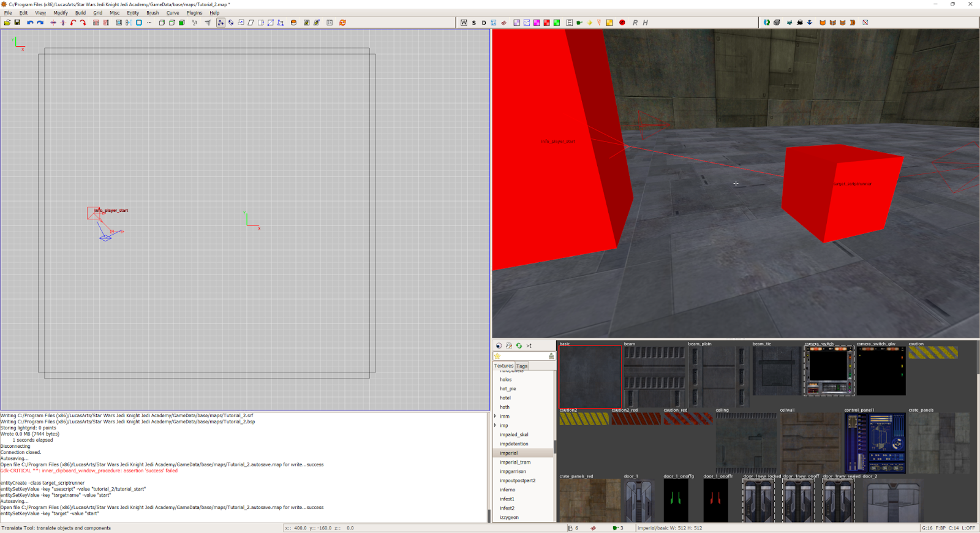This screenshot has height=533, width=980.
Task: Click the green-blue circular arrows plugin icon
Action: 766,23
